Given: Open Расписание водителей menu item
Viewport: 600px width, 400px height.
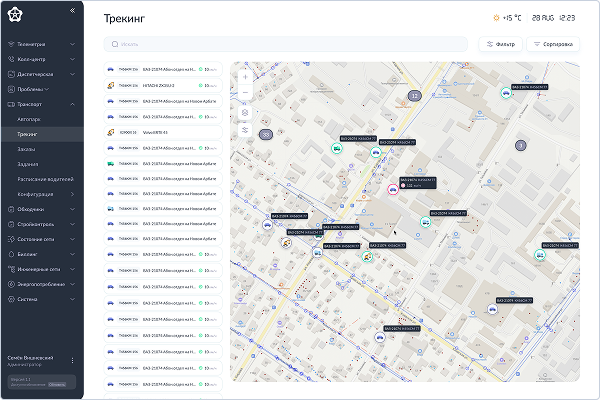Looking at the screenshot, I should coord(45,179).
